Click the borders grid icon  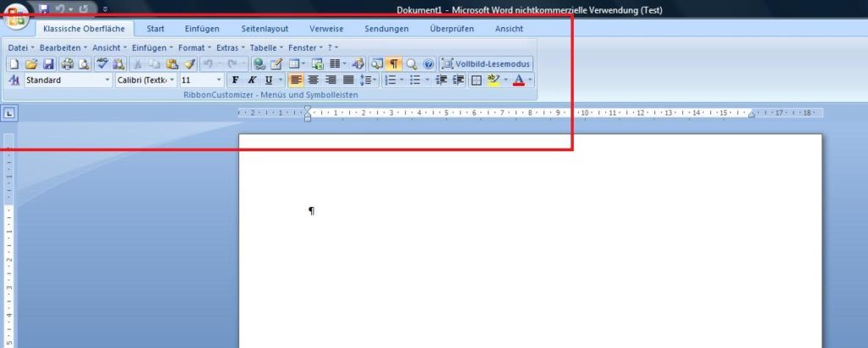click(476, 81)
